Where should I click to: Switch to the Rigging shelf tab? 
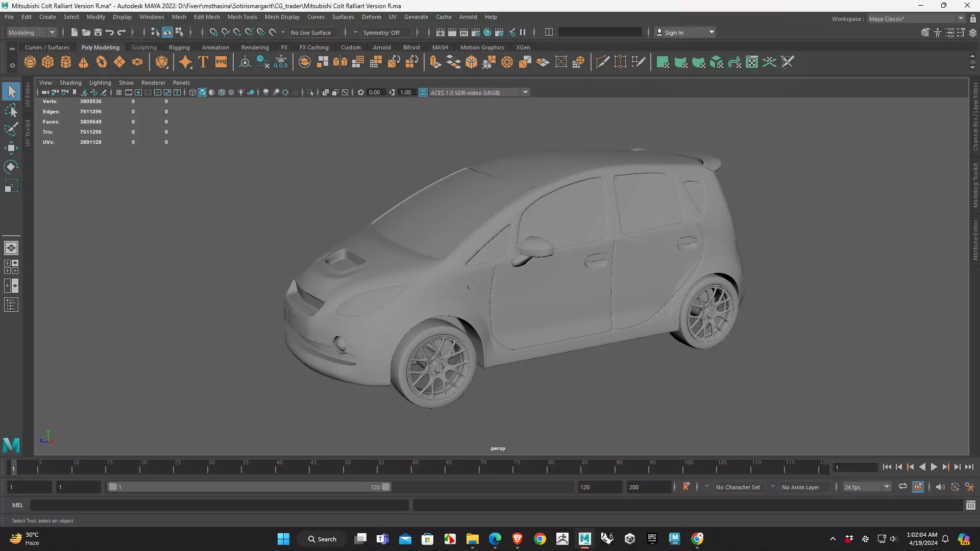(x=179, y=47)
